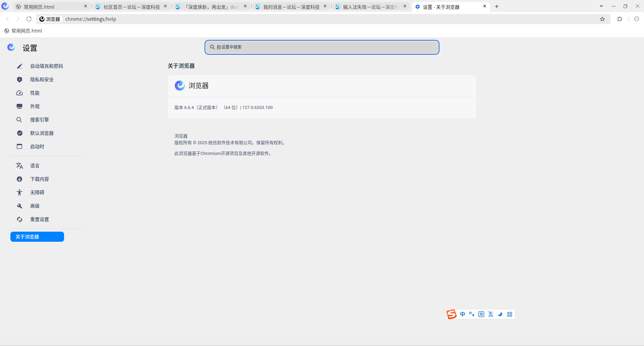Click the 在设置中搜索 search field
644x346 pixels.
click(x=322, y=47)
